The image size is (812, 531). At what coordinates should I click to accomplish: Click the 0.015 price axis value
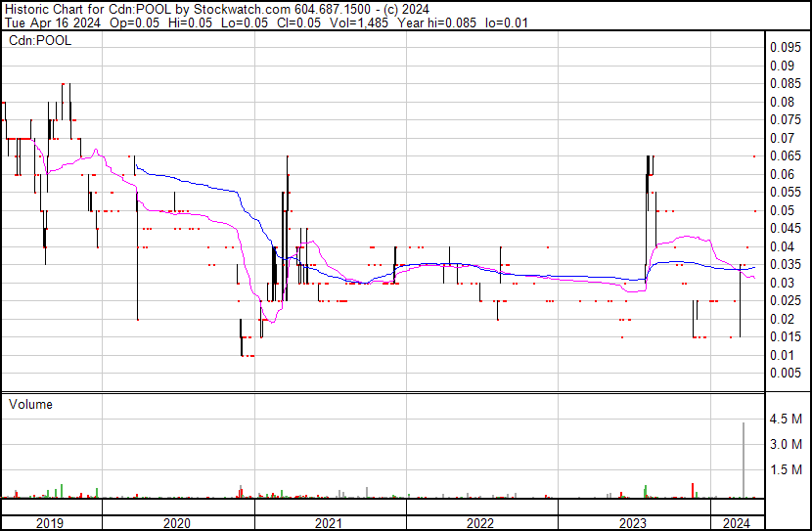(x=786, y=337)
